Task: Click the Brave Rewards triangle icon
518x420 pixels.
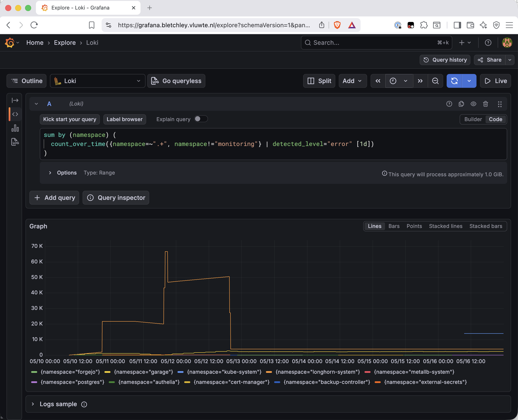Action: tap(352, 25)
